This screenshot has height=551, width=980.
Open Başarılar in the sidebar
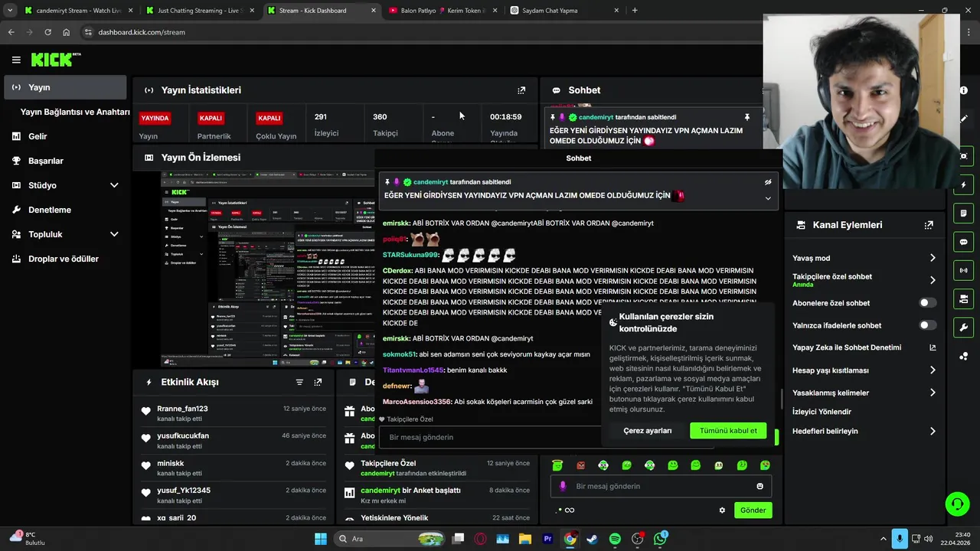pos(64,161)
